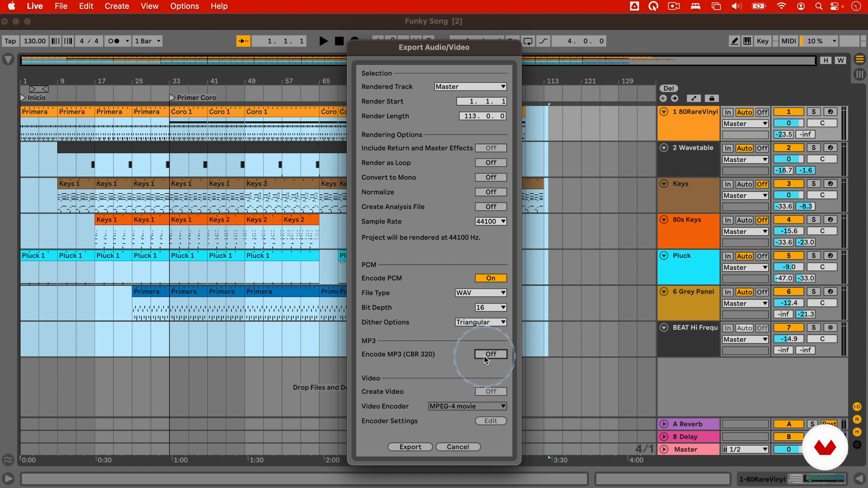
Task: Open the Create menu
Action: 117,6
